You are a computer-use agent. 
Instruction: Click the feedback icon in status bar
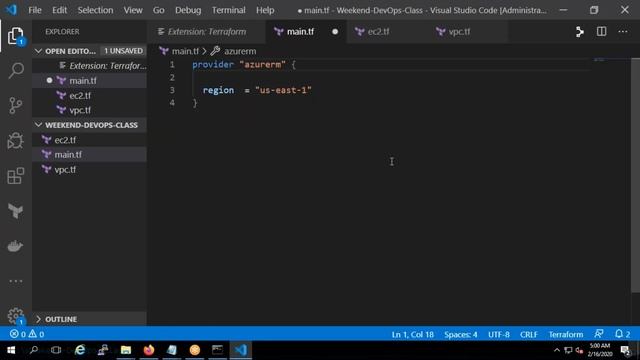coord(599,334)
